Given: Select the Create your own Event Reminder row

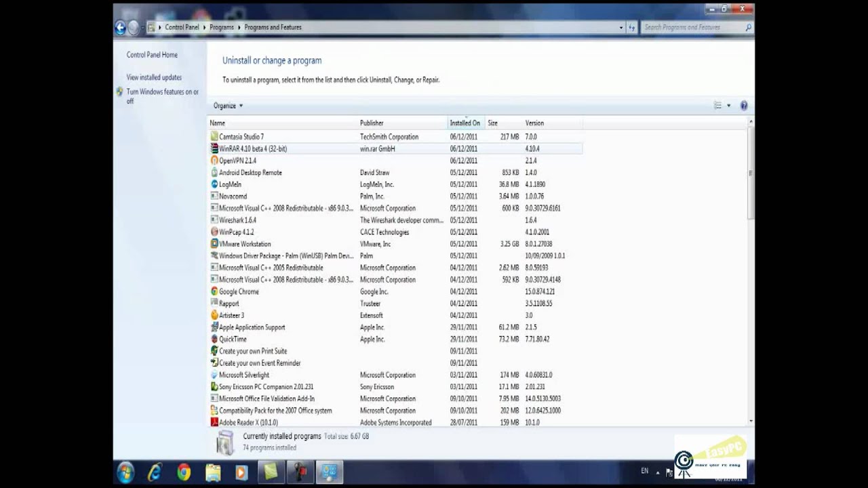Looking at the screenshot, I should [x=395, y=363].
